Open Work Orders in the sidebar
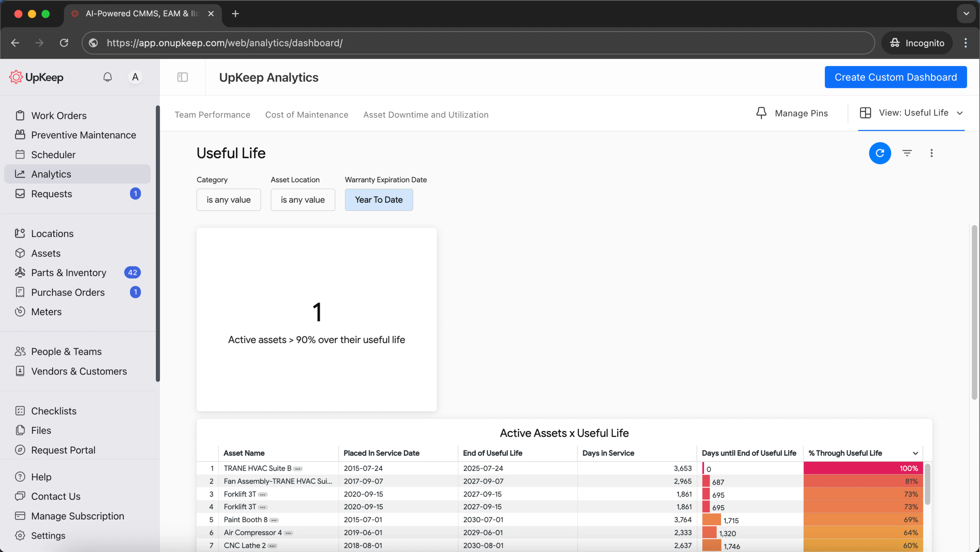Viewport: 980px width, 552px height. pyautogui.click(x=59, y=116)
